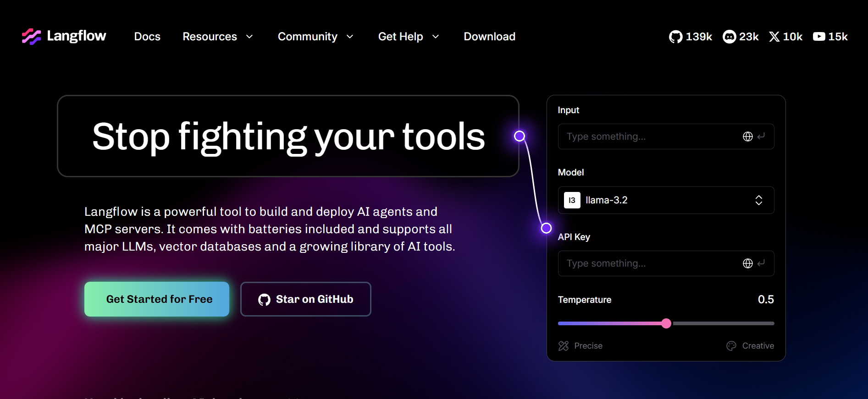Click the Input text field
The image size is (868, 399).
[x=666, y=137]
